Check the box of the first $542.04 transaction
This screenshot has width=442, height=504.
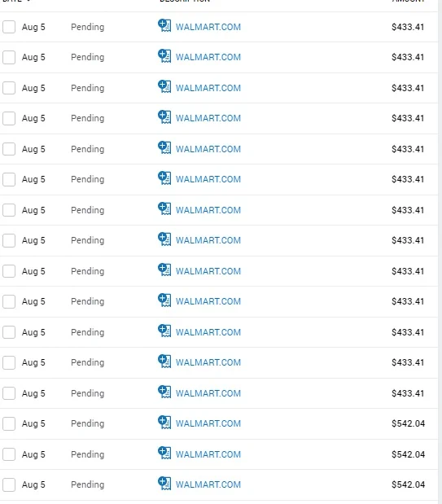9,423
